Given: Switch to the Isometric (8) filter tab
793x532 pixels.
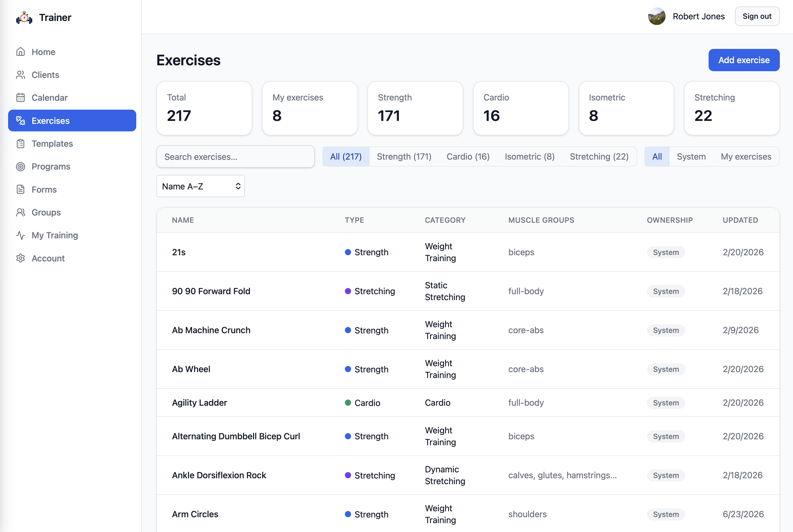Looking at the screenshot, I should click(x=530, y=156).
